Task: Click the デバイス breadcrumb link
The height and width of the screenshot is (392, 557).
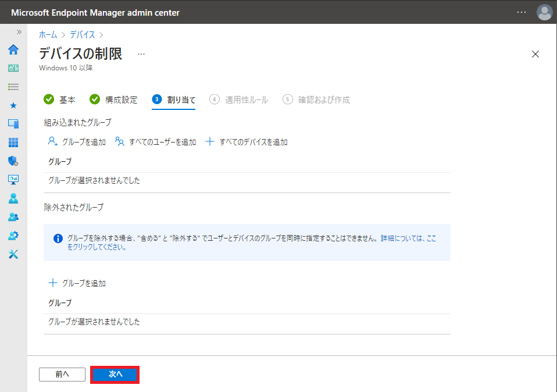Action: coord(83,35)
